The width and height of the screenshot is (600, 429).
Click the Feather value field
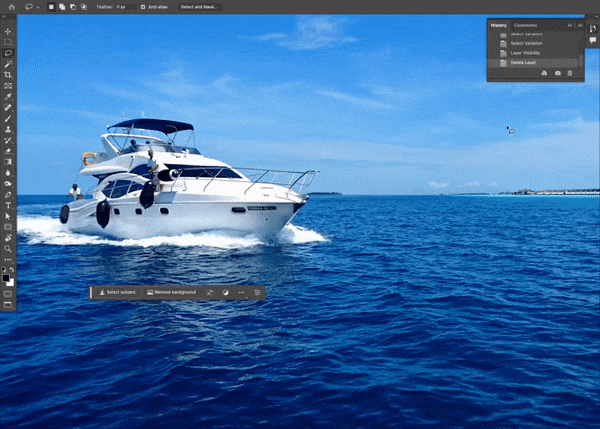(x=126, y=7)
